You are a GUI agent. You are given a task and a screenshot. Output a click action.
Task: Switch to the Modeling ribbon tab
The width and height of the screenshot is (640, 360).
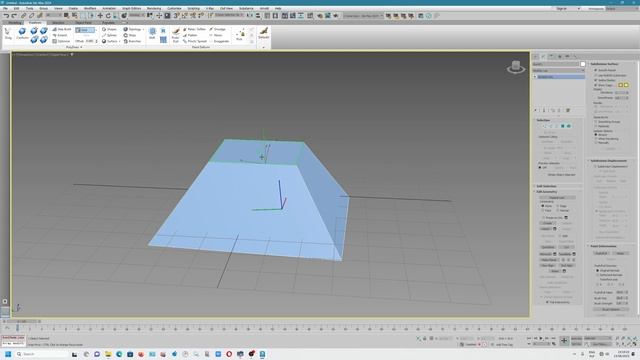click(x=15, y=23)
